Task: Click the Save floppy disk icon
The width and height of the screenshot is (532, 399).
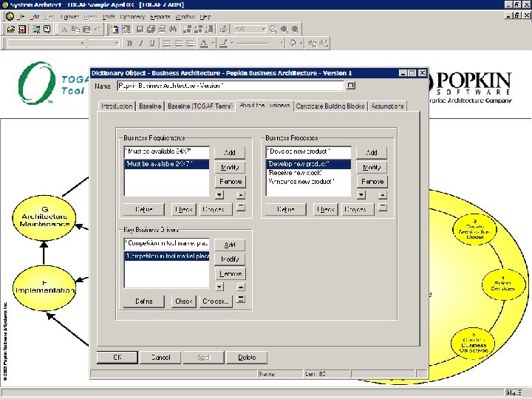Action: tap(140, 29)
